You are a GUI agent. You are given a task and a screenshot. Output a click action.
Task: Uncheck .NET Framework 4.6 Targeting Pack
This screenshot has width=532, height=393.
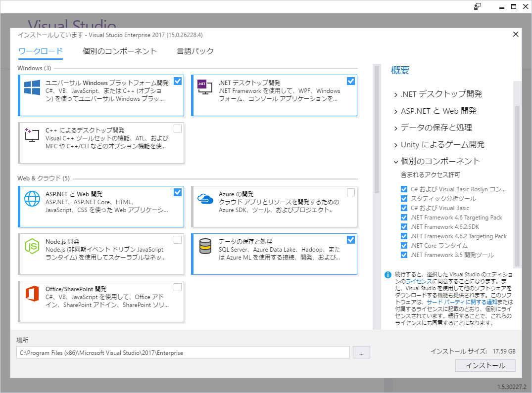[404, 218]
